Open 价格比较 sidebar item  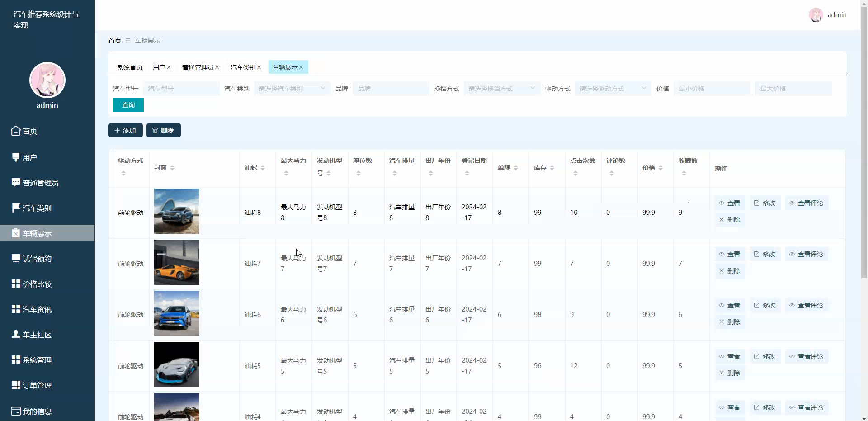coord(47,284)
